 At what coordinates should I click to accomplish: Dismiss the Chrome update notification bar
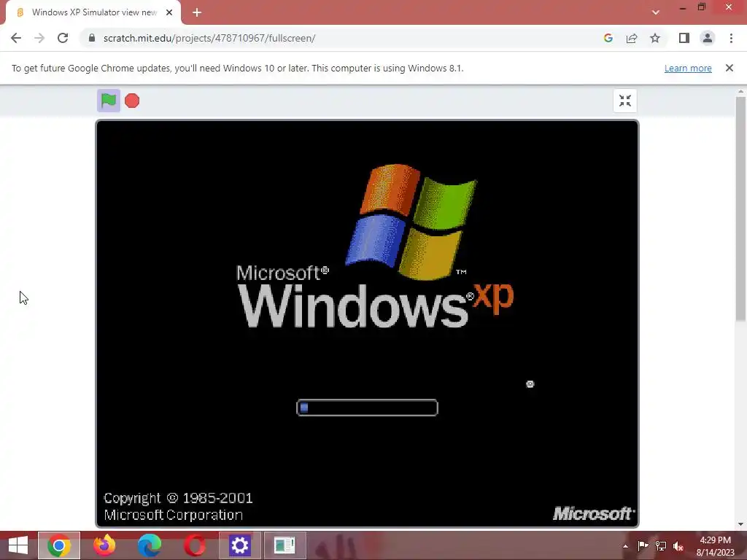pos(729,68)
